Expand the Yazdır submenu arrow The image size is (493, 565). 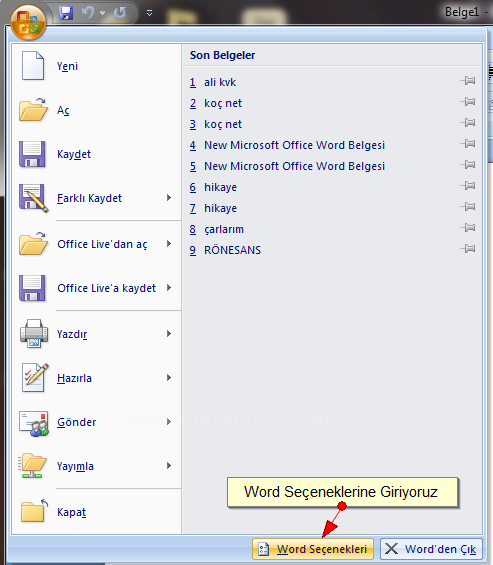(x=169, y=334)
